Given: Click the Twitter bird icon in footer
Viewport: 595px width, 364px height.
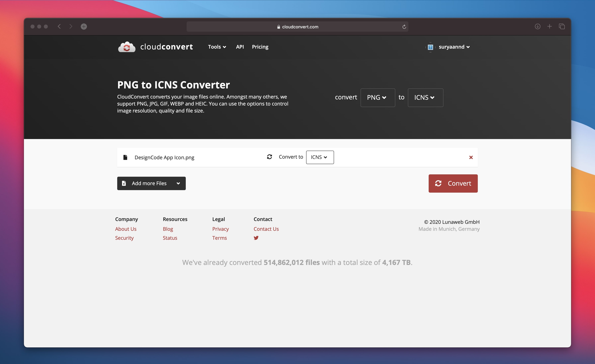Looking at the screenshot, I should pos(256,238).
